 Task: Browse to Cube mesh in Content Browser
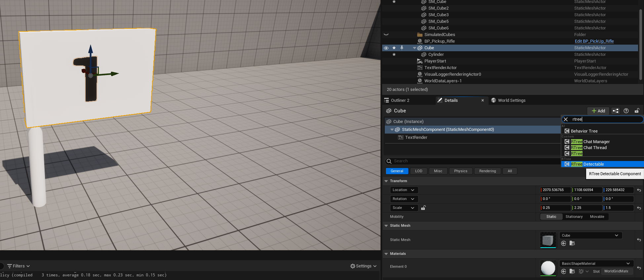(572, 244)
